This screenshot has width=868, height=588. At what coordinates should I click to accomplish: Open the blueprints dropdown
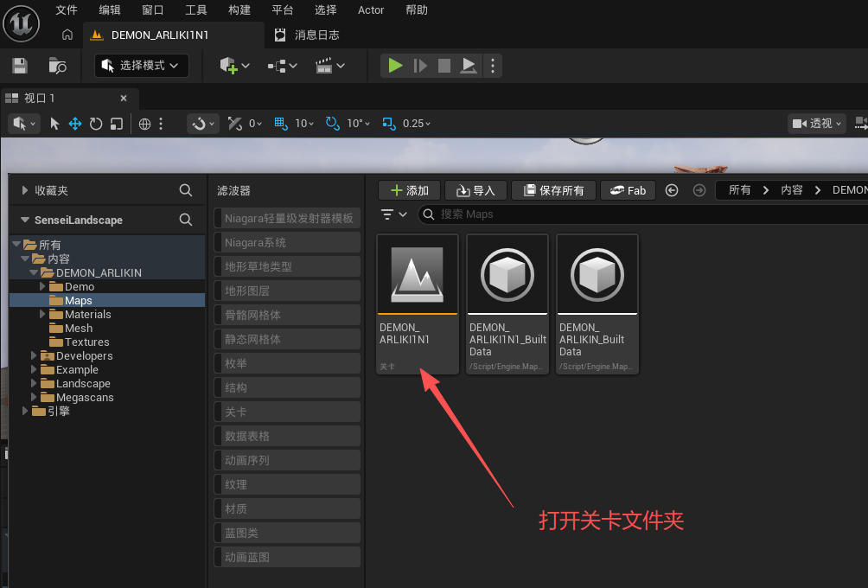click(x=283, y=66)
